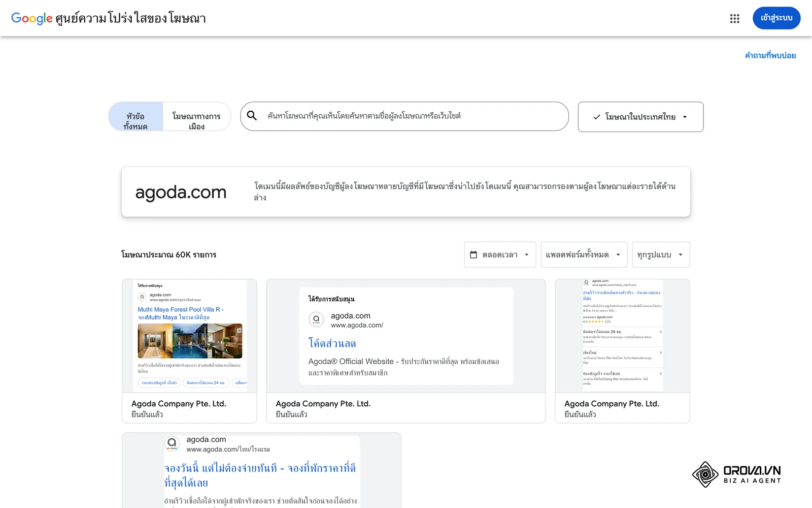The image size is (812, 508).
Task: Click โฆษณาประมาณ 60K รายการ count text
Action: [x=168, y=255]
